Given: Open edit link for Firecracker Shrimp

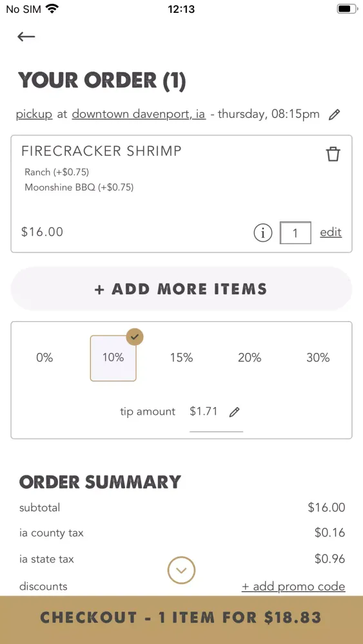Looking at the screenshot, I should [x=331, y=232].
